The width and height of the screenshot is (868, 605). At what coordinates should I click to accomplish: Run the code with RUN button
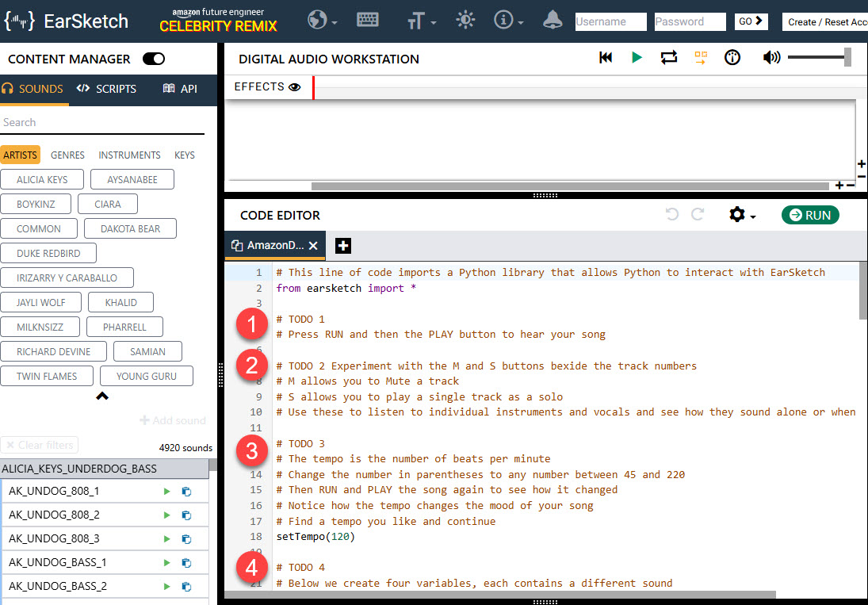tap(809, 215)
